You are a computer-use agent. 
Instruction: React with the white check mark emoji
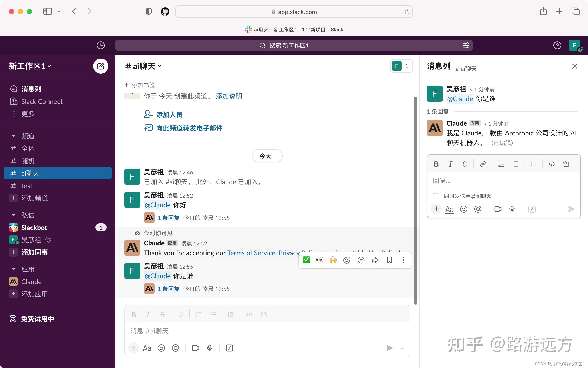306,260
